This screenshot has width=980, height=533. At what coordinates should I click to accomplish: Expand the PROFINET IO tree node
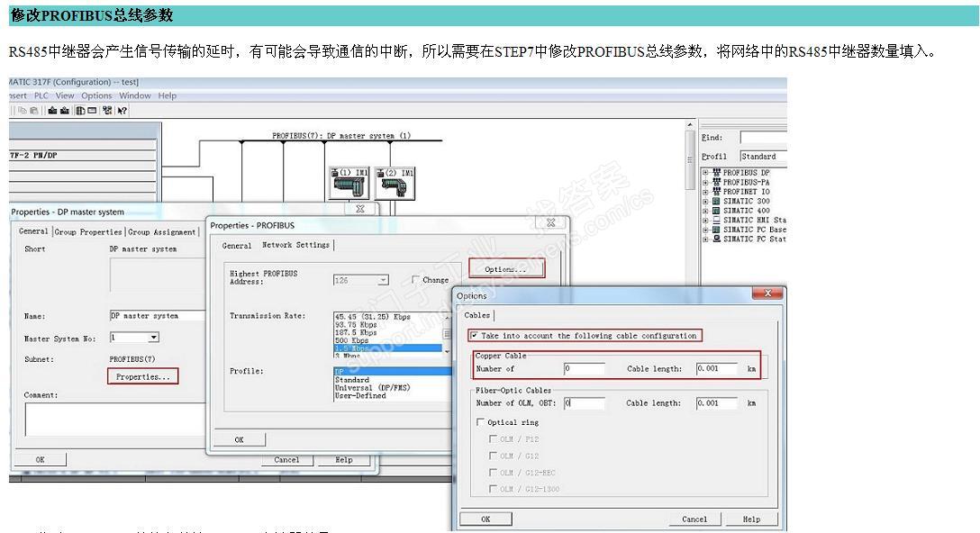point(705,192)
